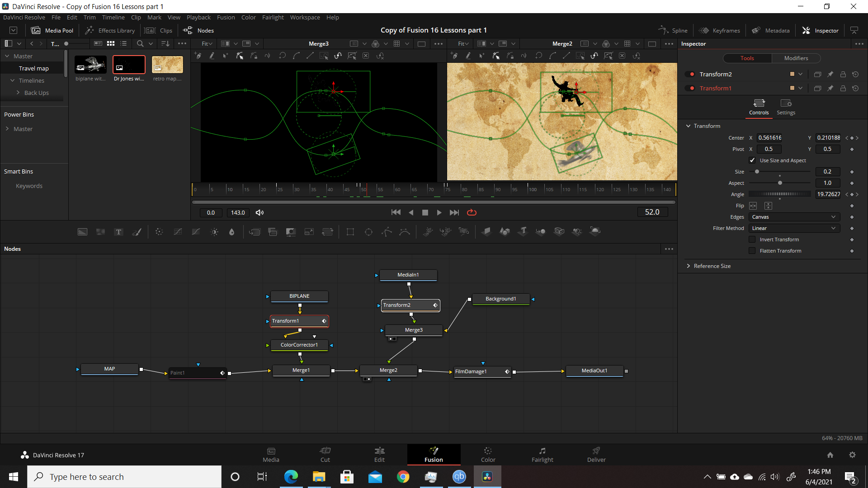Add Transform tool icon in toolbar
Screen dimensions: 868x488
[327, 232]
